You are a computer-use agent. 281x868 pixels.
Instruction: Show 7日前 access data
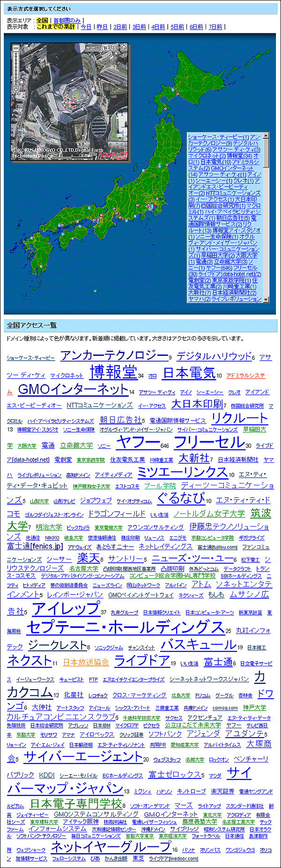coord(215,27)
